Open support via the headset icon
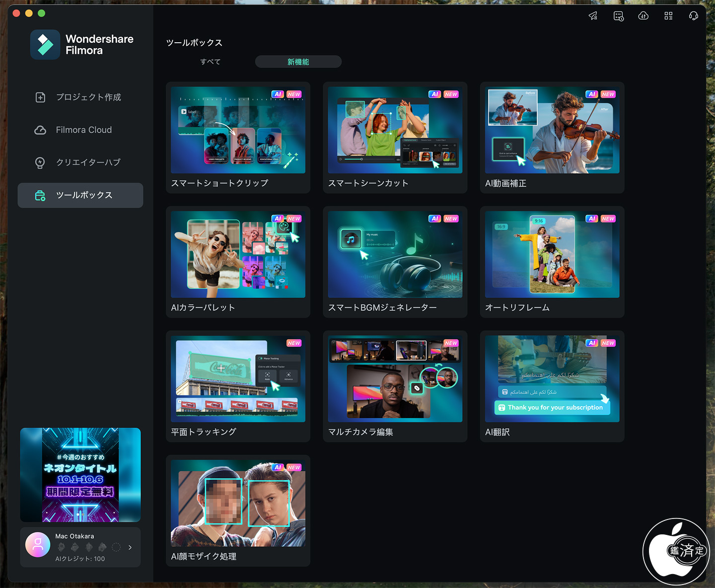Image resolution: width=715 pixels, height=588 pixels. (x=694, y=16)
